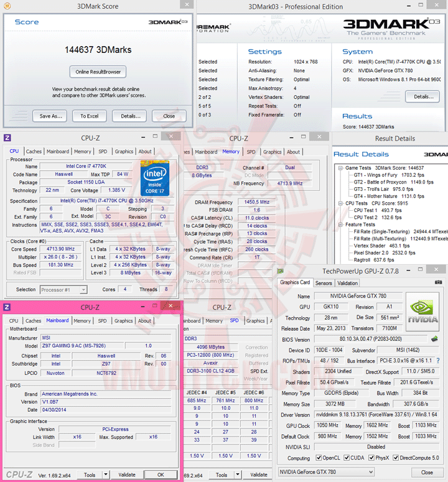Click the 3DMark Score window app icon
The height and width of the screenshot is (482, 448).
tap(7, 6)
